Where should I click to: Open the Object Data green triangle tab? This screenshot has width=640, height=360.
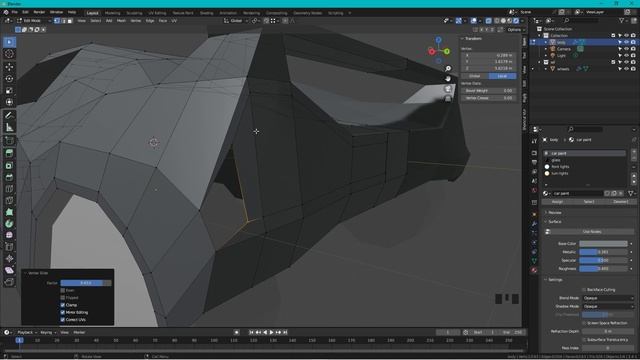click(534, 260)
